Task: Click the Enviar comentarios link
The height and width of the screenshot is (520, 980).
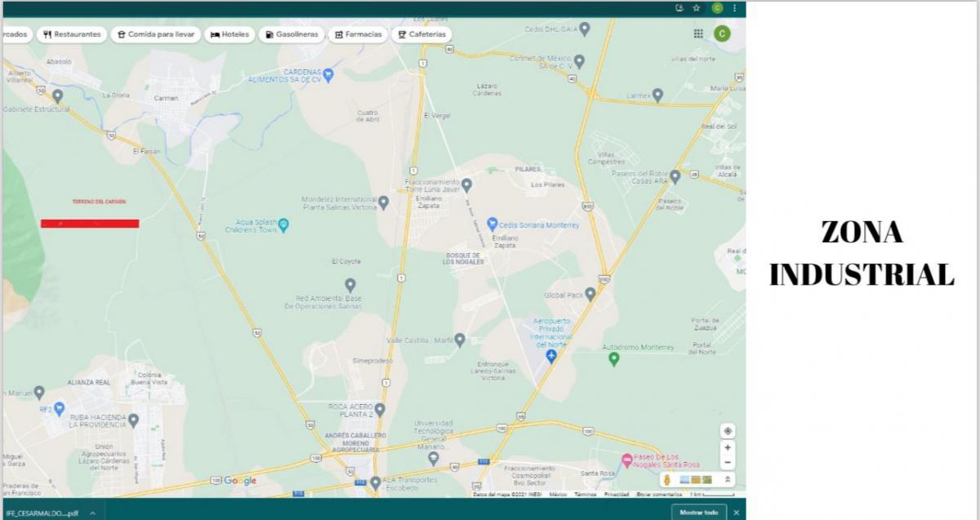Action: tap(660, 494)
